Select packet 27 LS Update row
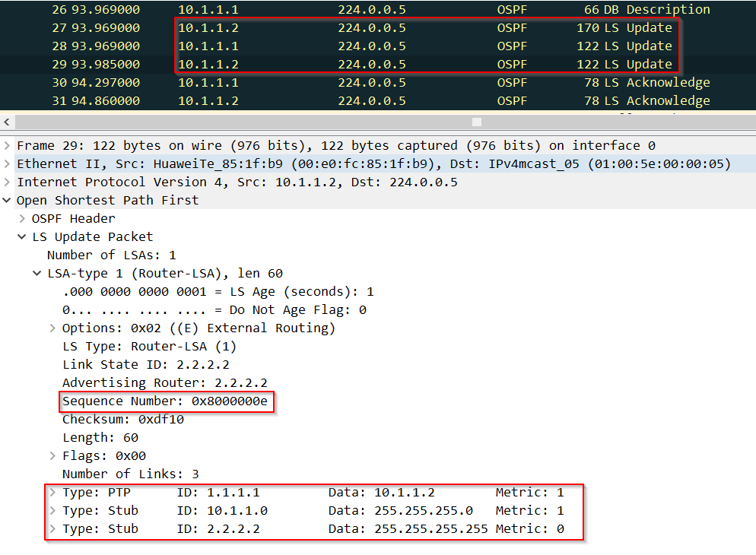 coord(378,27)
